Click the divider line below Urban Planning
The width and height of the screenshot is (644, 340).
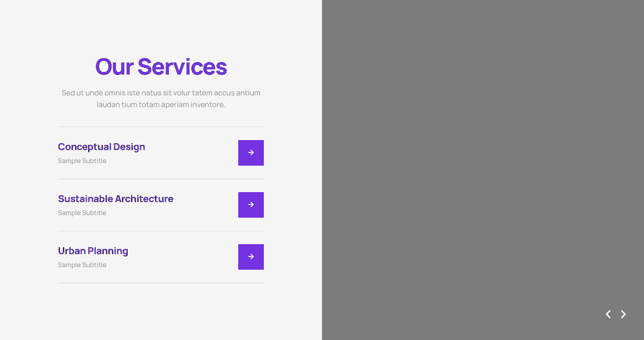coord(161,283)
